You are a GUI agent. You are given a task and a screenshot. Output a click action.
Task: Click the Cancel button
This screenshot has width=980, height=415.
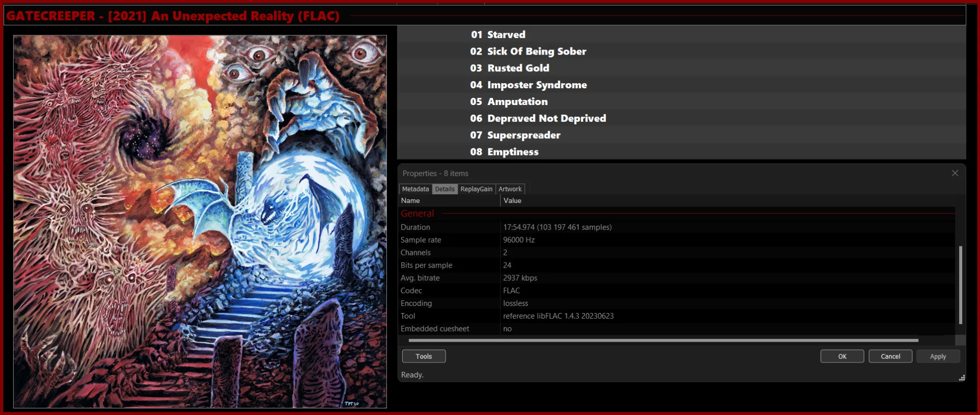pos(891,356)
